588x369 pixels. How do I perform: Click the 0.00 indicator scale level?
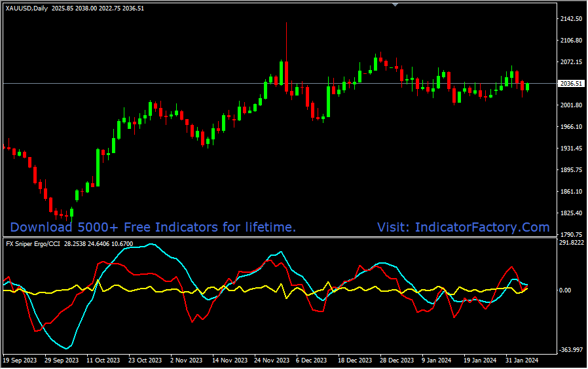[565, 290]
